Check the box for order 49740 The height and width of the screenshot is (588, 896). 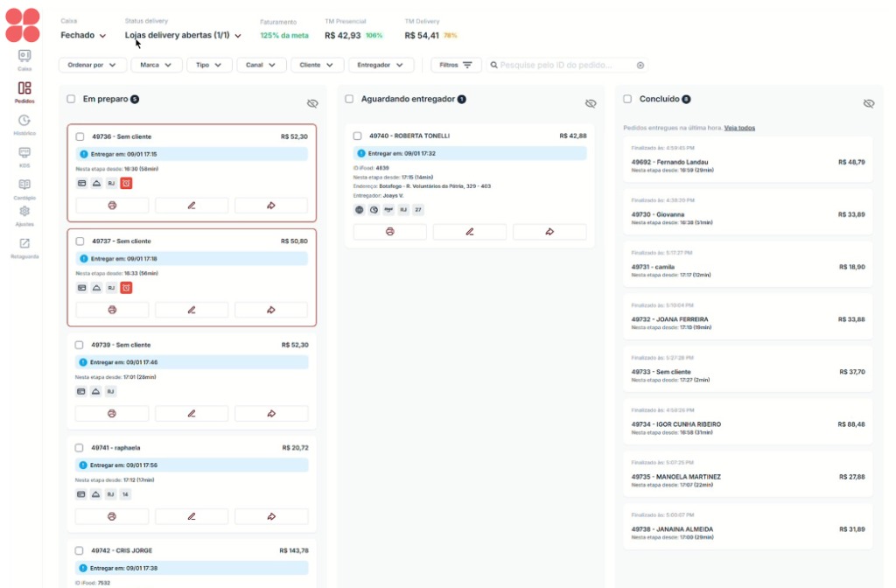[357, 136]
